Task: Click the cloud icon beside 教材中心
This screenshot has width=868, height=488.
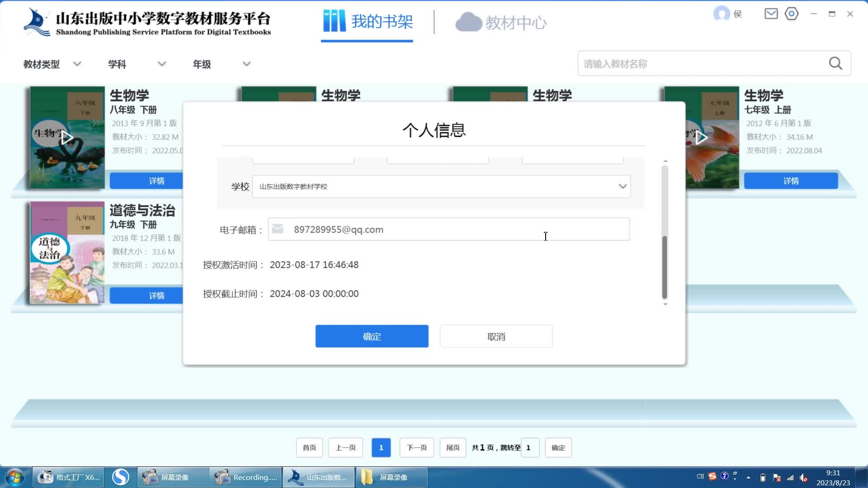Action: coord(469,22)
